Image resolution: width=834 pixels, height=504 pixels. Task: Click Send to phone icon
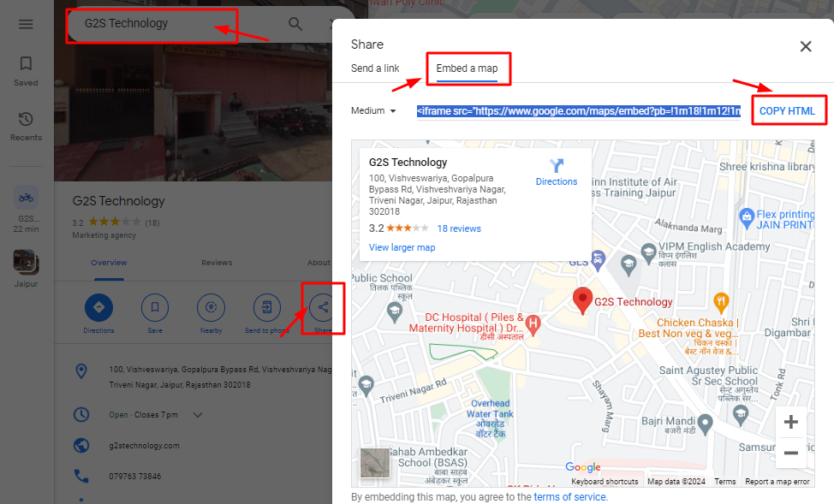(x=267, y=307)
